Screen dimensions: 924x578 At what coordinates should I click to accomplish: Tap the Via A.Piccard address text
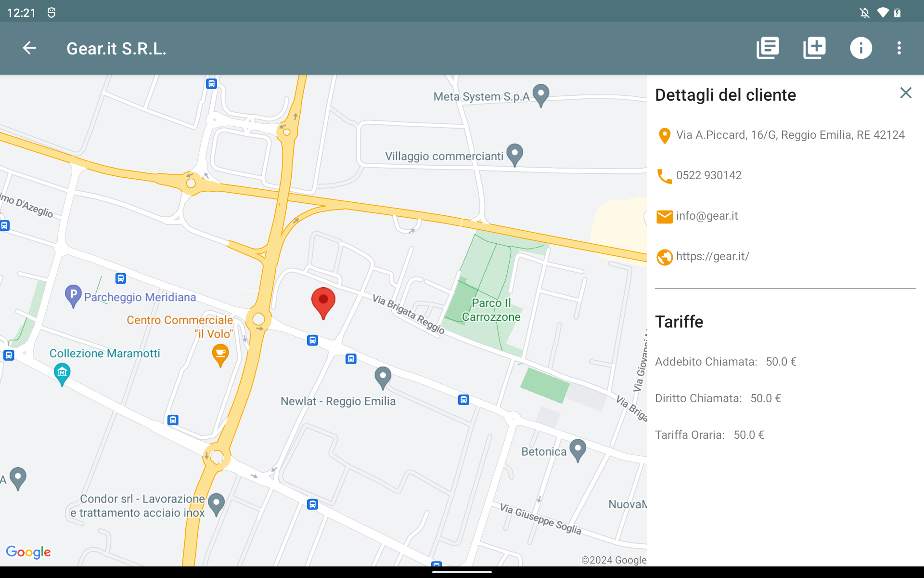(x=790, y=135)
